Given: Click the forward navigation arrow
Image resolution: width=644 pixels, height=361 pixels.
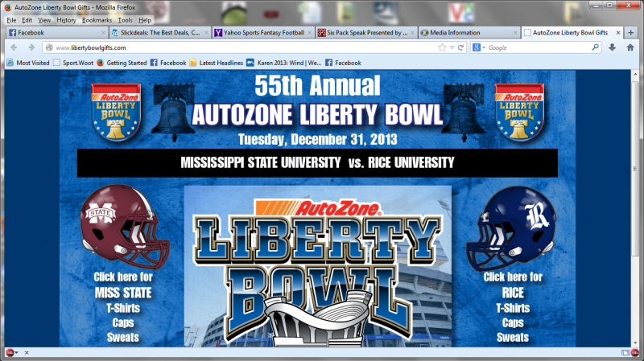Looking at the screenshot, I should [x=31, y=47].
